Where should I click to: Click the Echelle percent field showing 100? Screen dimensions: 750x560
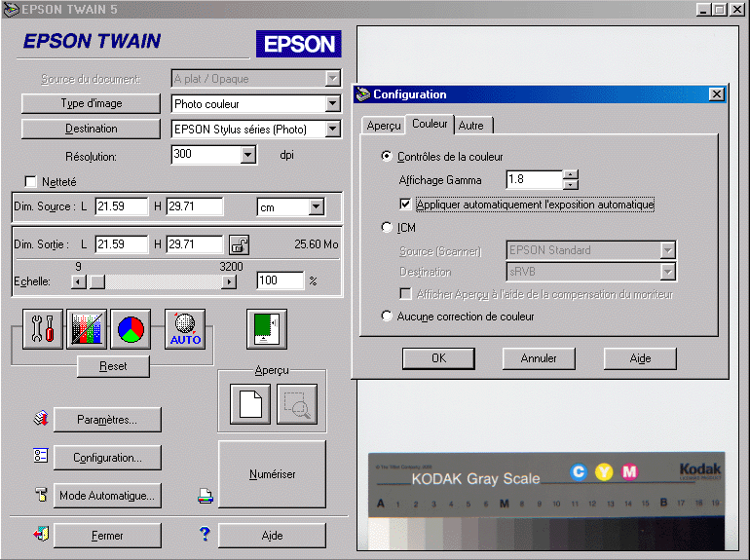click(x=281, y=280)
